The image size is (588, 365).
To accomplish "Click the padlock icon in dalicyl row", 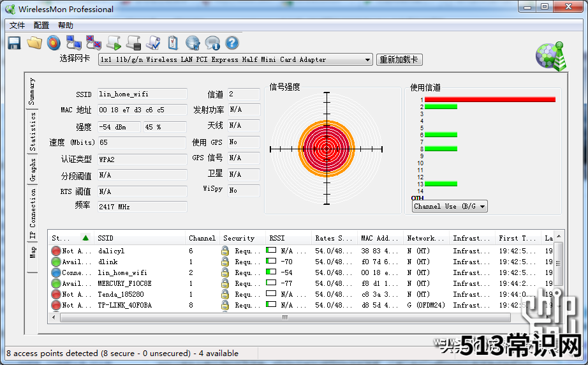I will coord(225,251).
